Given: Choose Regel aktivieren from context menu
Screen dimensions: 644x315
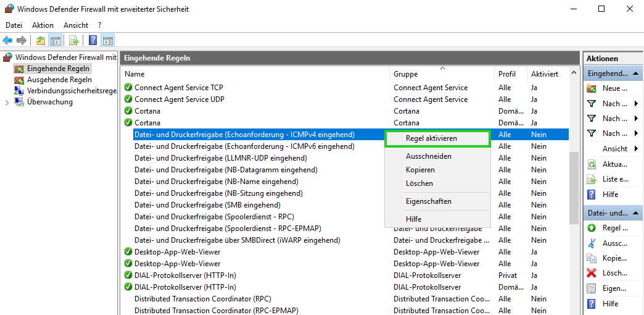Looking at the screenshot, I should click(x=437, y=138).
